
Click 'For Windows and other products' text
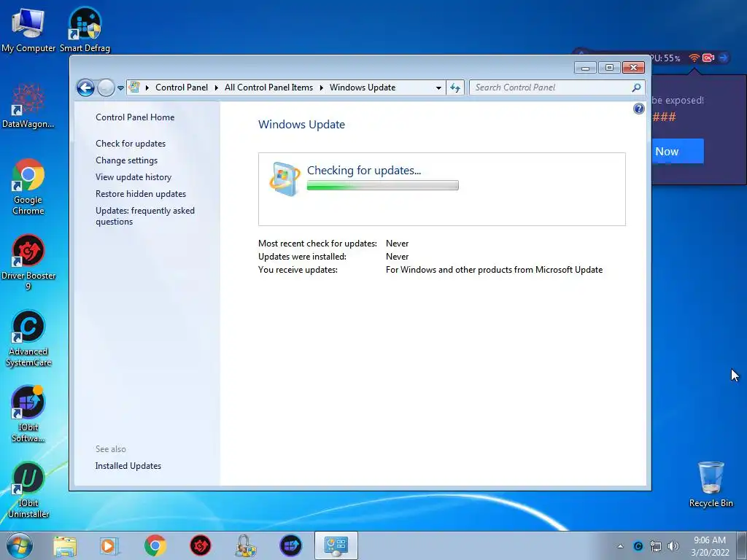tap(494, 270)
